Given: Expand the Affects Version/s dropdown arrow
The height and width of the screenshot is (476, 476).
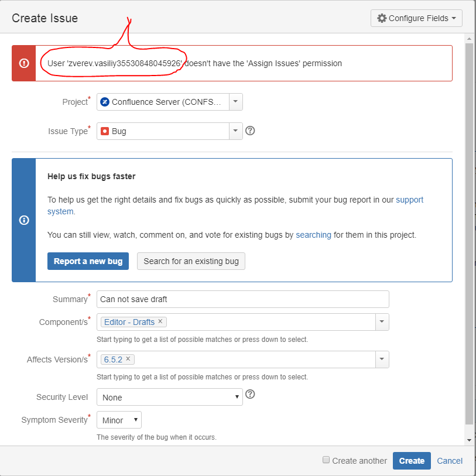Looking at the screenshot, I should pos(382,359).
